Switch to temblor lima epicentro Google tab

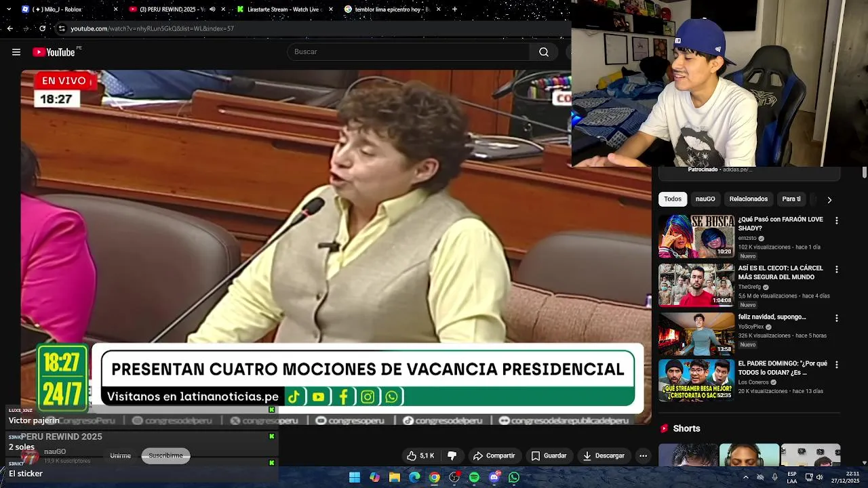pyautogui.click(x=392, y=9)
